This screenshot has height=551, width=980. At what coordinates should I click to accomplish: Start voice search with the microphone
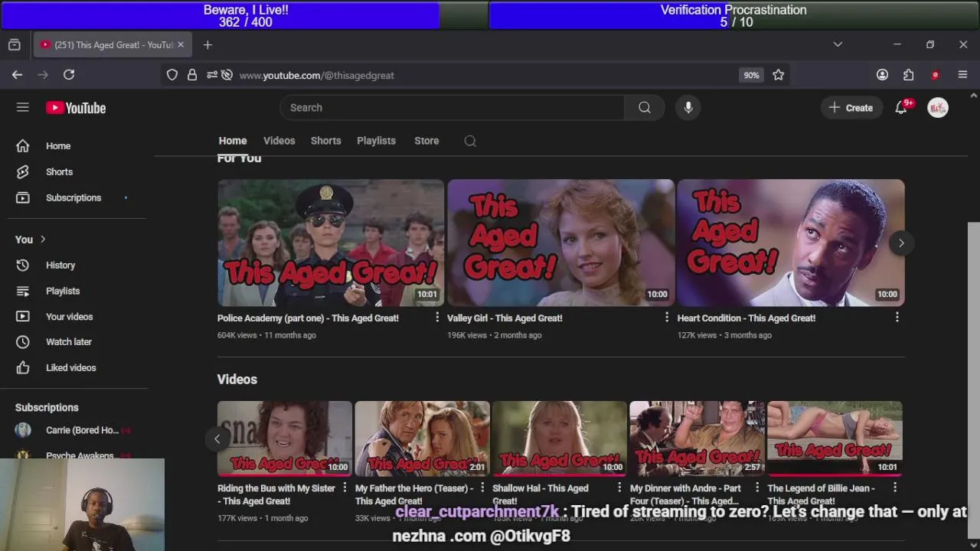(x=688, y=108)
